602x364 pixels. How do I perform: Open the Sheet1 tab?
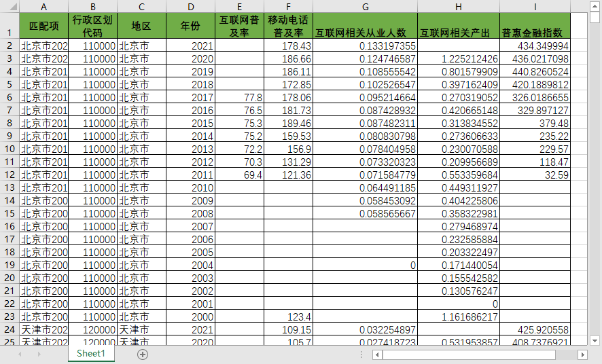click(91, 354)
